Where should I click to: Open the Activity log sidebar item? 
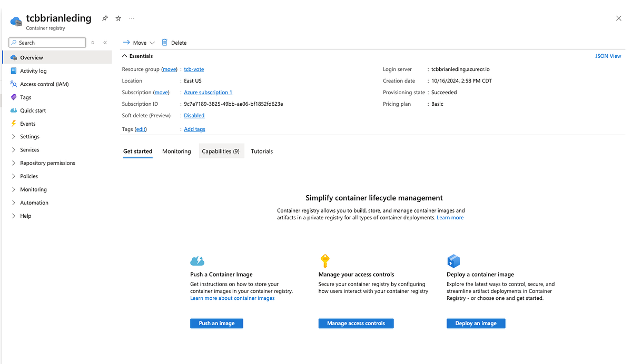pyautogui.click(x=33, y=70)
